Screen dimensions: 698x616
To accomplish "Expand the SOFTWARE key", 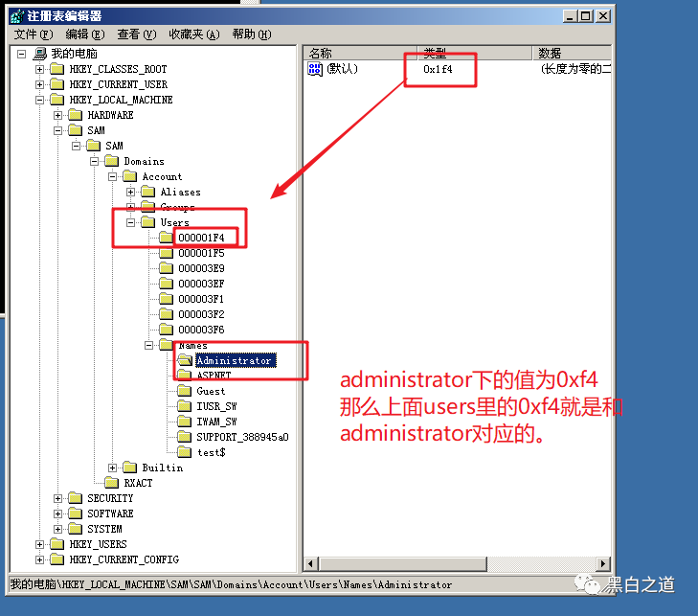I will click(57, 513).
